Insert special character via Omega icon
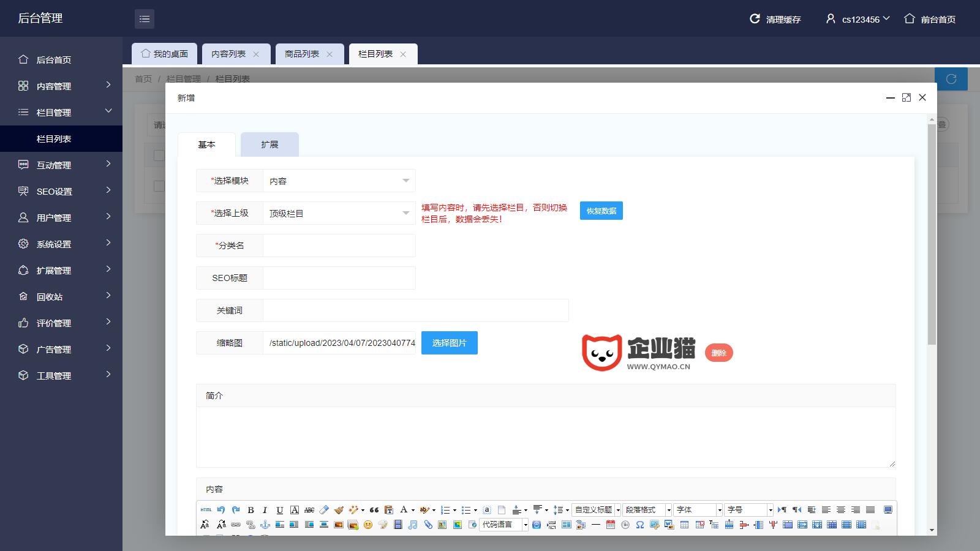 point(639,525)
